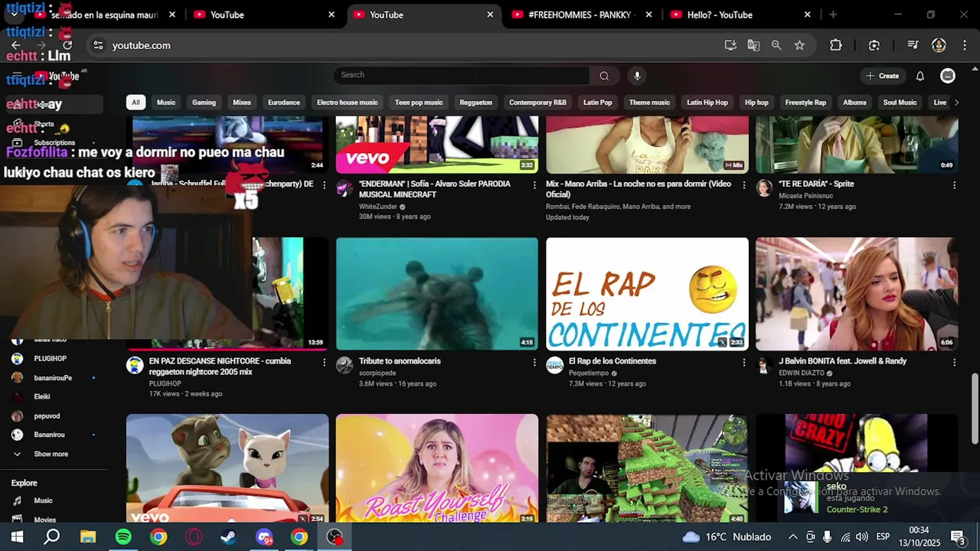Show more category chips with right chevron
This screenshot has width=980, height=551.
click(955, 103)
